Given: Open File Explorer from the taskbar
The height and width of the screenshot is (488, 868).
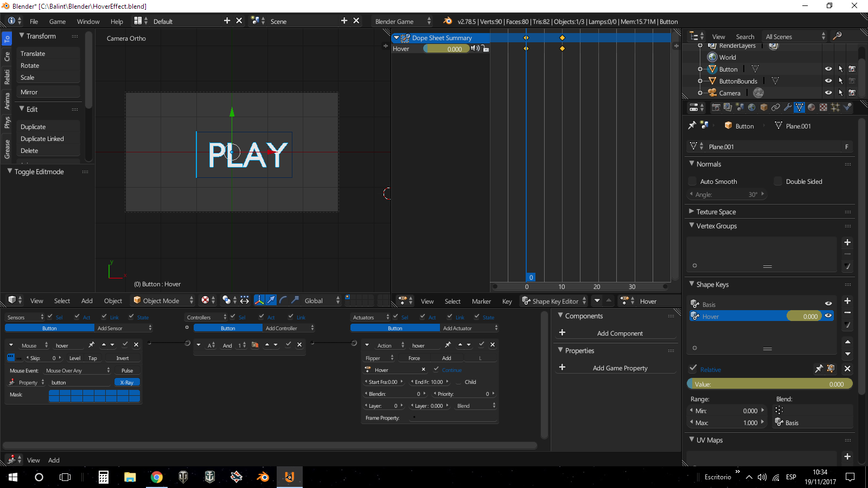Looking at the screenshot, I should [130, 477].
